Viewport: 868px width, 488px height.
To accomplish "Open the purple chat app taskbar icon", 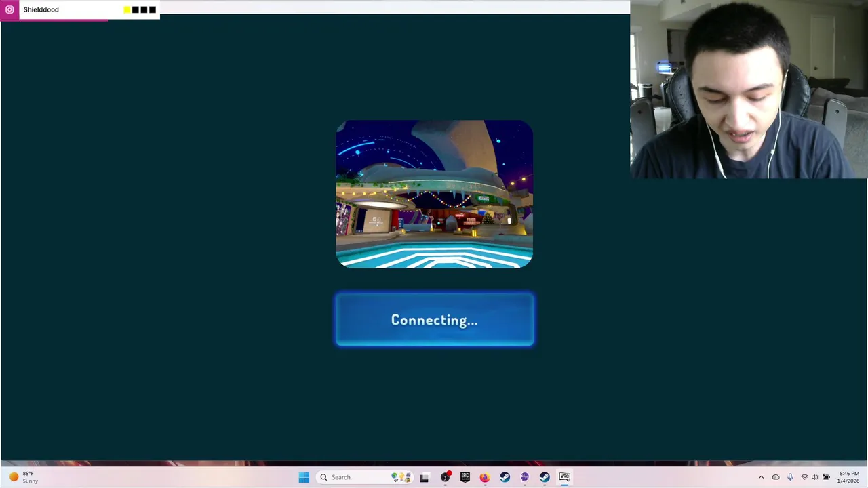I will [524, 477].
